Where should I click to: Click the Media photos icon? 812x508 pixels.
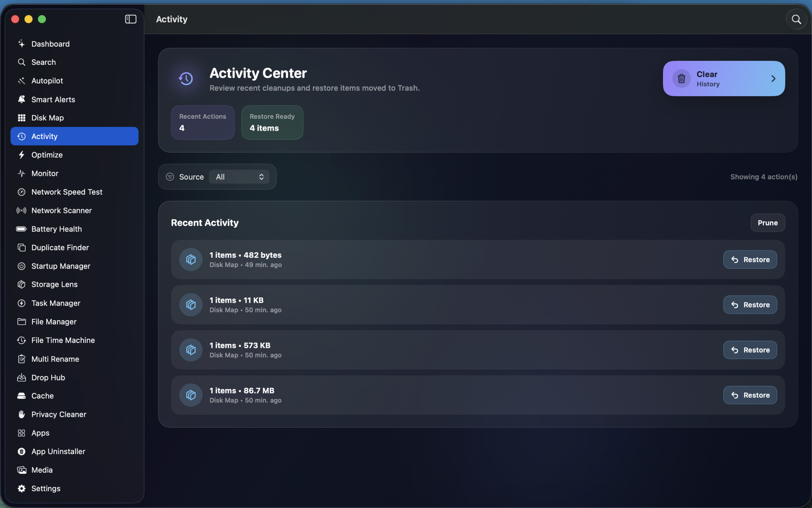[x=22, y=470]
